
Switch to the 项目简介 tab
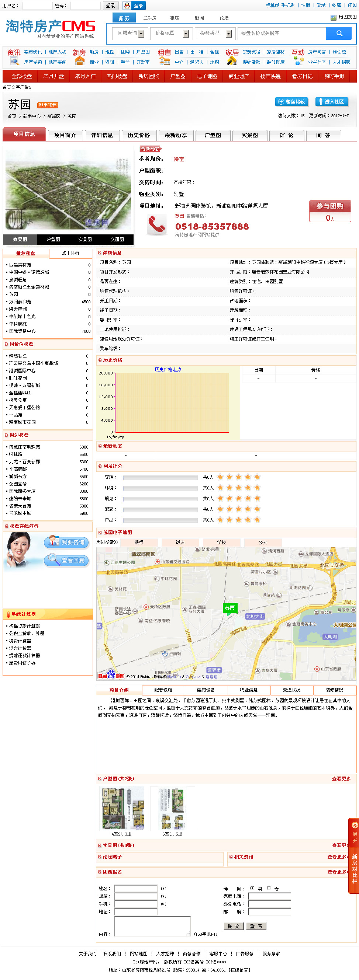coord(65,135)
